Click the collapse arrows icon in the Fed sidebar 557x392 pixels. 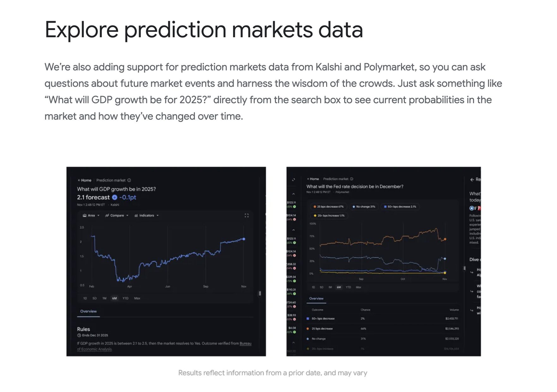pyautogui.click(x=293, y=180)
